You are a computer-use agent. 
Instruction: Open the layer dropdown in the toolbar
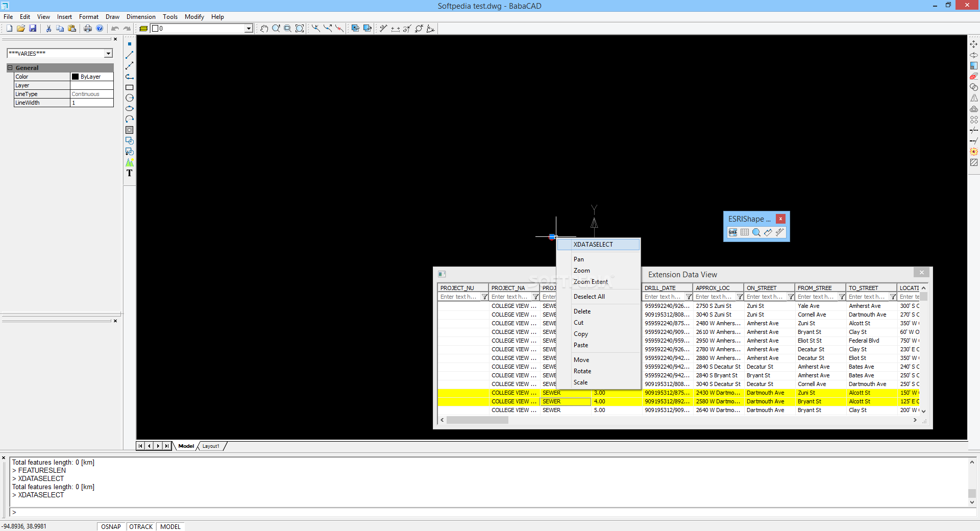[249, 29]
